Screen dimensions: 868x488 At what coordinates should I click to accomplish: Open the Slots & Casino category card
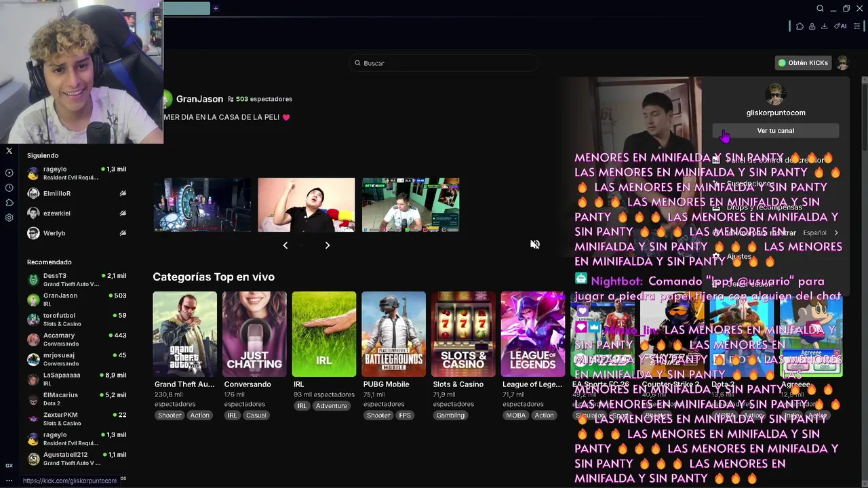pos(463,334)
